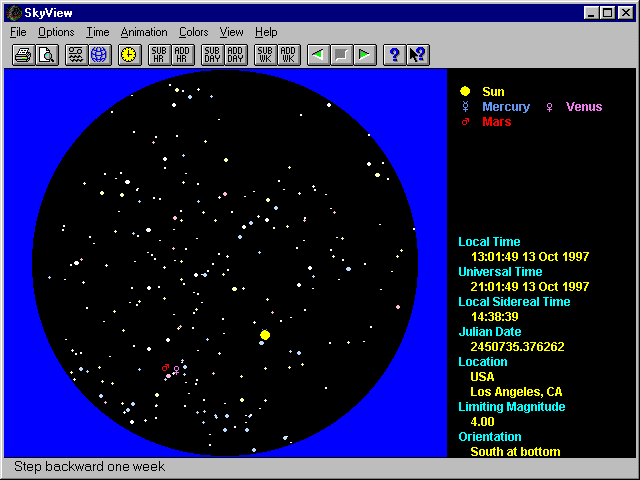Click the yellow clock time icon

(x=129, y=55)
